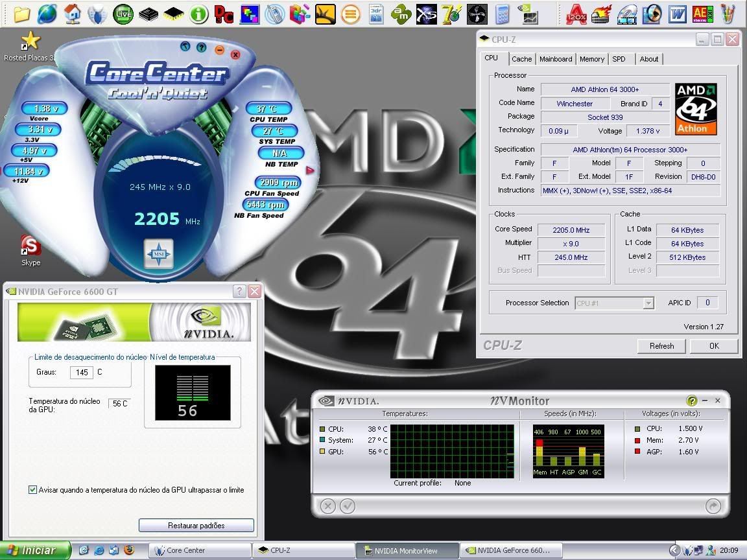This screenshot has height=560, width=747.
Task: Launch the Internet Explorer globe icon in top bar
Action: tap(47, 14)
